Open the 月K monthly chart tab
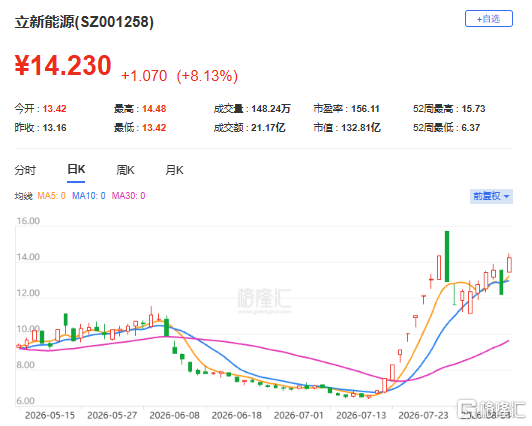Screen dimensions: 532x426 point(174,170)
